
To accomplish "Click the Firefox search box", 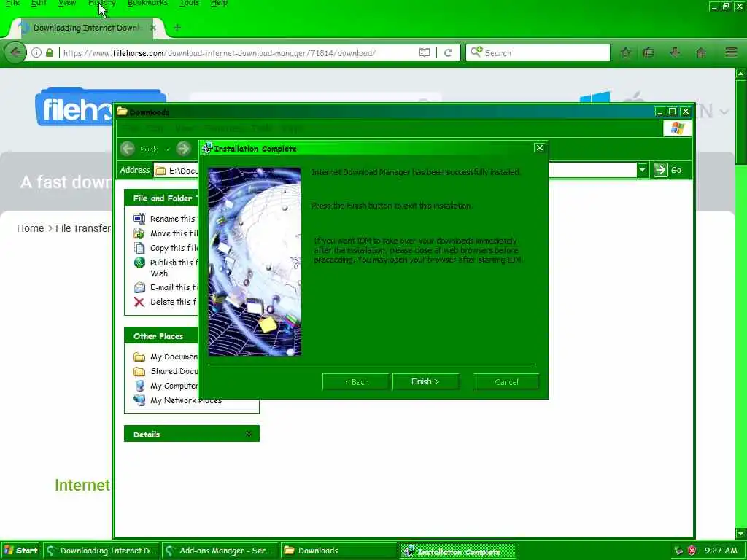I will [x=538, y=52].
